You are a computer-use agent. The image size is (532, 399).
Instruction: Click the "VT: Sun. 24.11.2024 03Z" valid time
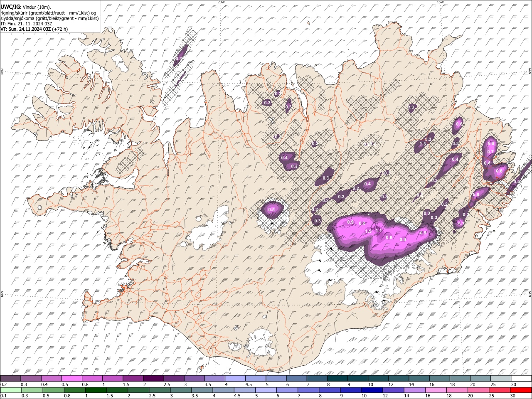coord(26,29)
